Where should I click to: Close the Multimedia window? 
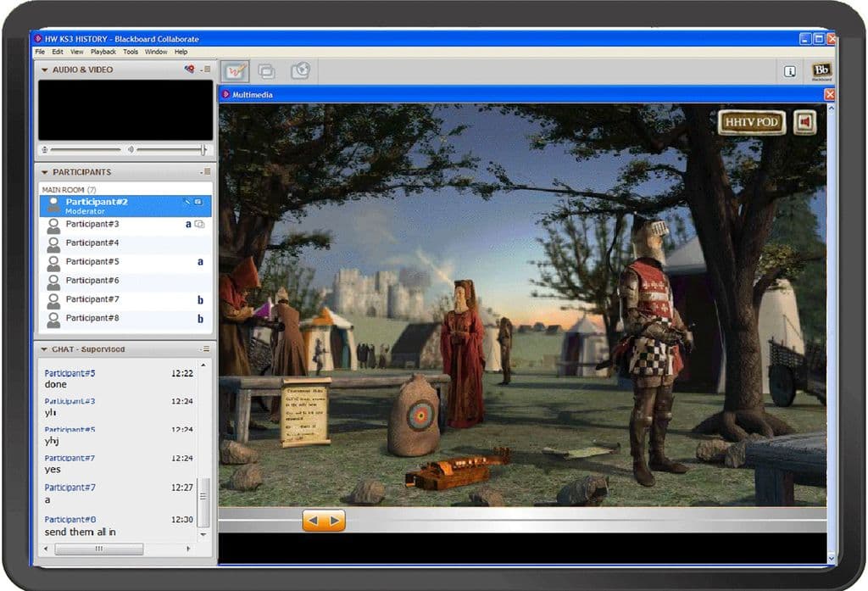pyautogui.click(x=829, y=95)
